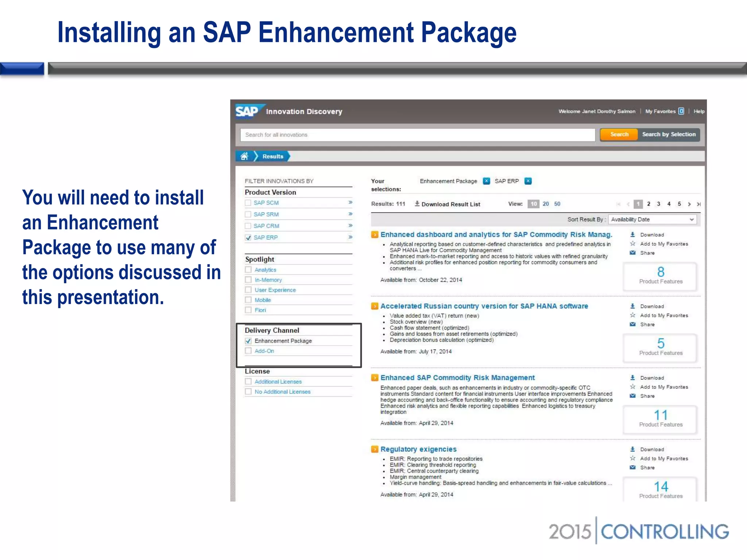Enable the Add-On delivery channel checkbox
Screen dimensions: 747x560
click(248, 351)
